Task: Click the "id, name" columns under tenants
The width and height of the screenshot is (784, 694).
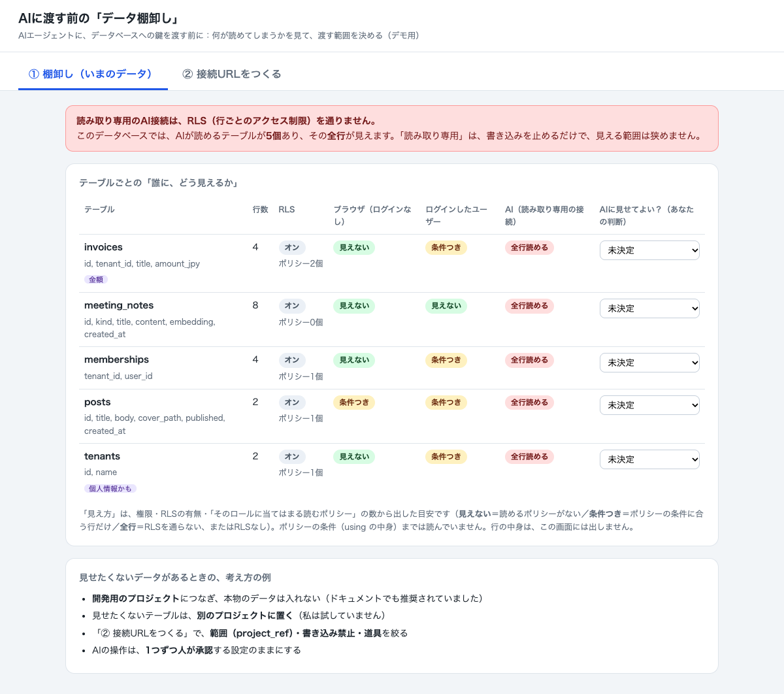Action: click(x=101, y=472)
